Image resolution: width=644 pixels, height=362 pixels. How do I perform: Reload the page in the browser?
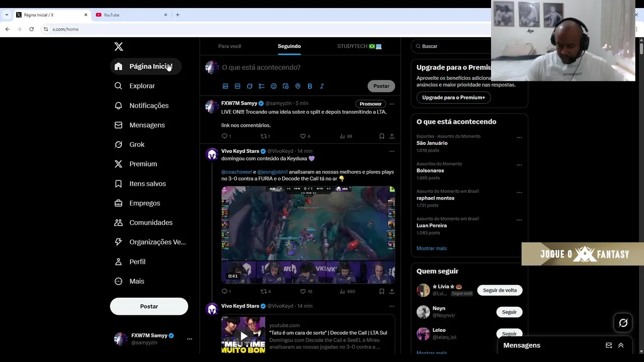[31, 29]
